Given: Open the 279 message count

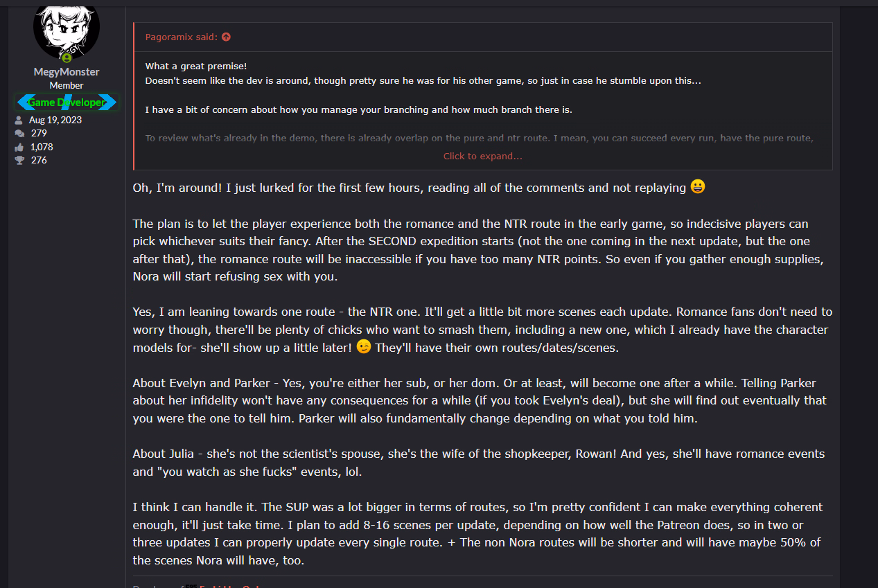Looking at the screenshot, I should coord(39,133).
